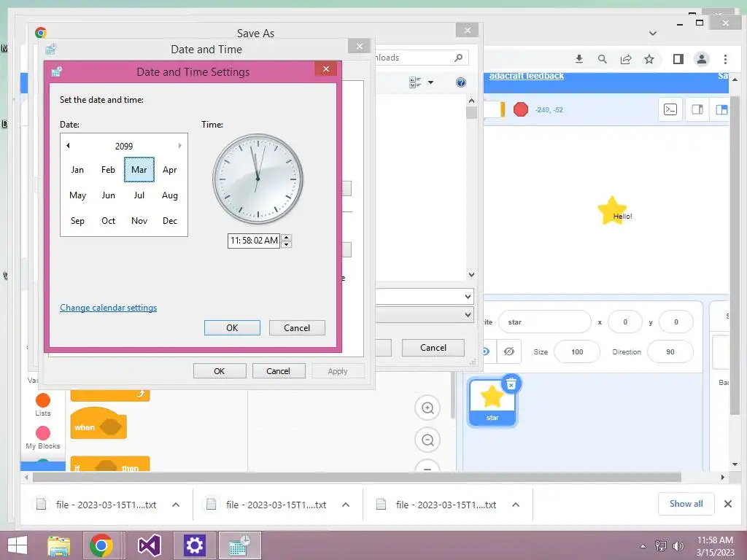Switch to small stage layout
The width and height of the screenshot is (747, 560).
click(697, 109)
